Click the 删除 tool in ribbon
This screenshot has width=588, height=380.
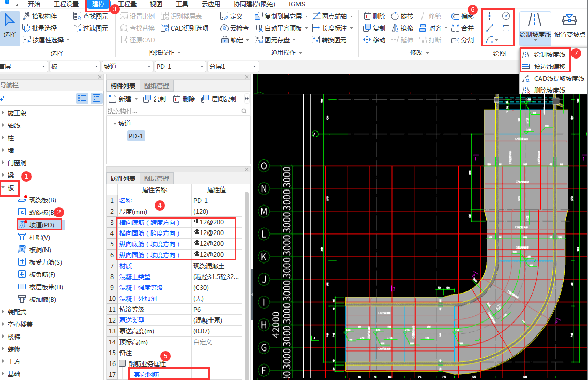point(374,16)
